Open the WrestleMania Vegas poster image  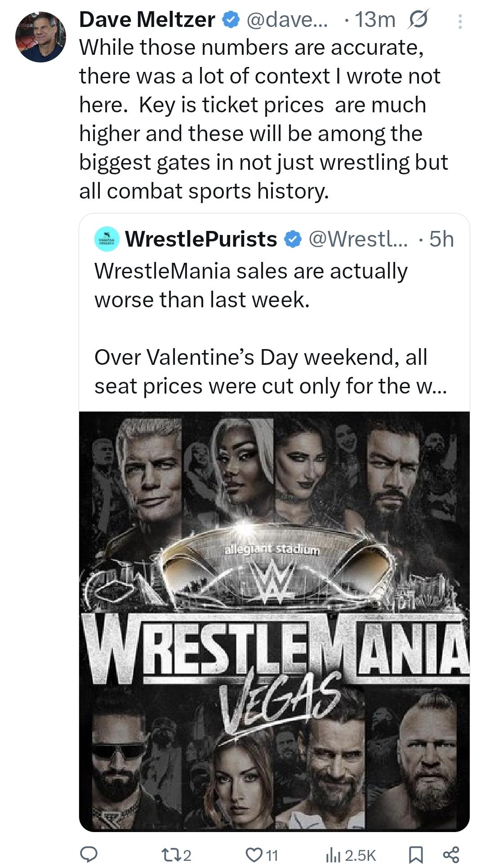(274, 620)
